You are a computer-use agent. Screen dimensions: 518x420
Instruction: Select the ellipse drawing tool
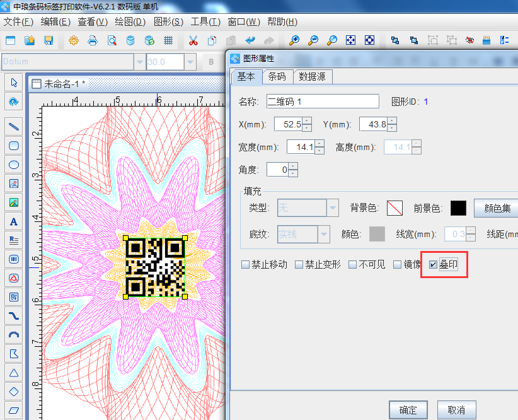13,165
